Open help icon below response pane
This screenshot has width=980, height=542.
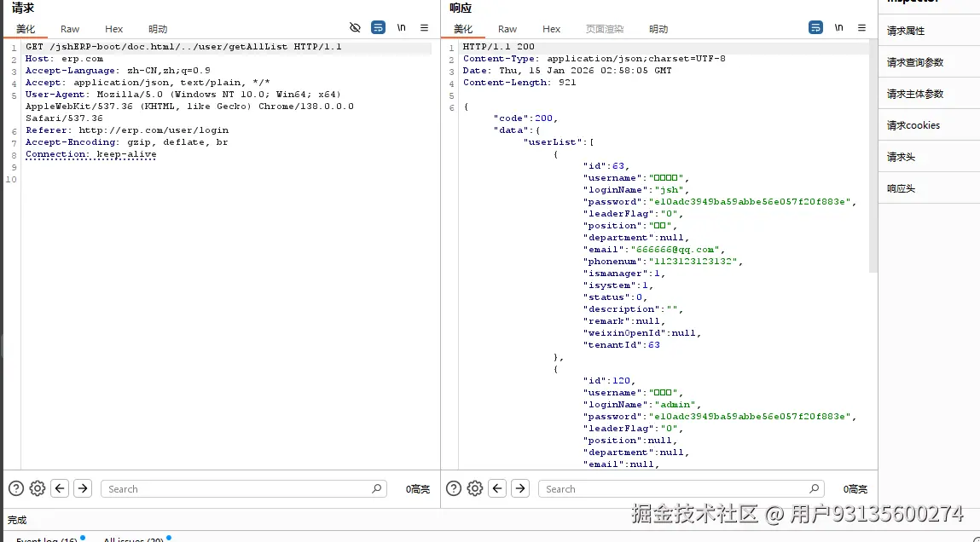pos(454,488)
